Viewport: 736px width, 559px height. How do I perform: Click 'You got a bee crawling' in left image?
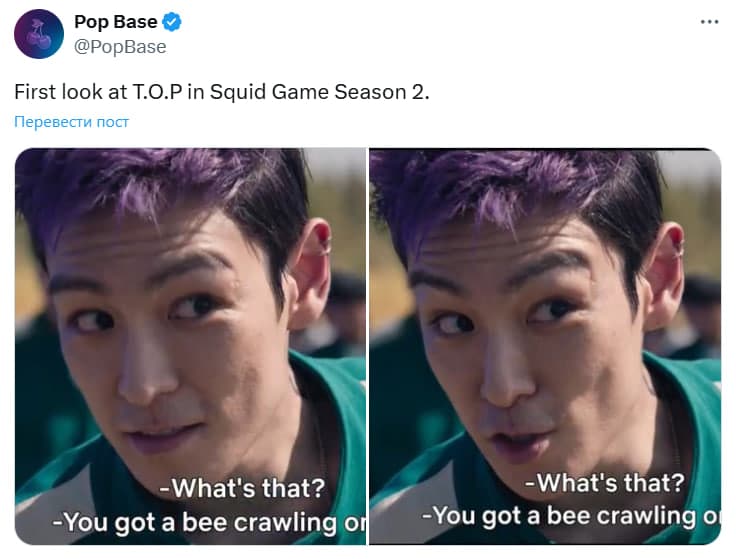click(195, 523)
